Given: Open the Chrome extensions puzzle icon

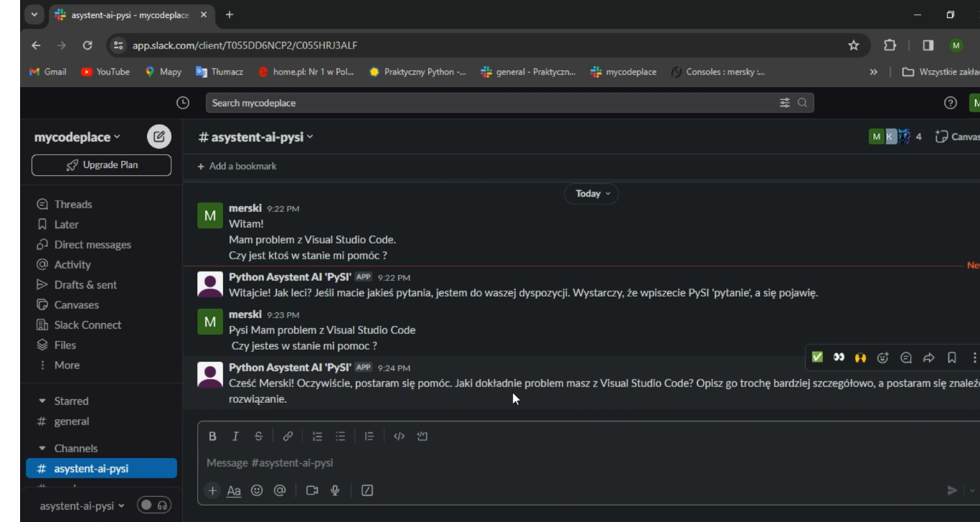Looking at the screenshot, I should point(890,45).
